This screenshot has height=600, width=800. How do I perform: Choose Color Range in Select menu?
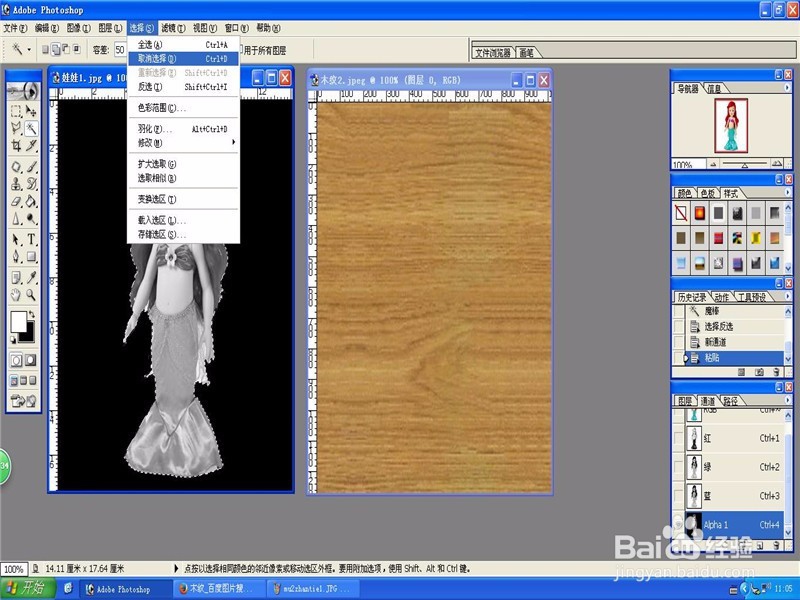pos(183,108)
